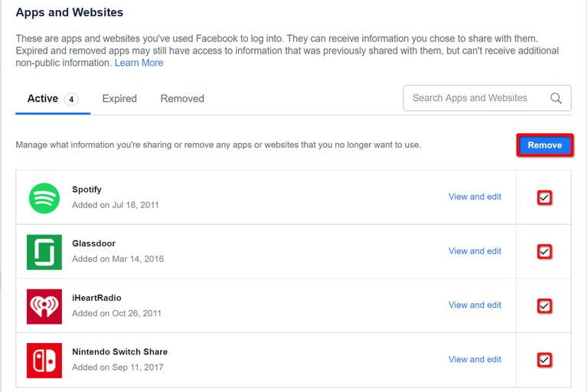Click the Spotify app name text

point(87,189)
